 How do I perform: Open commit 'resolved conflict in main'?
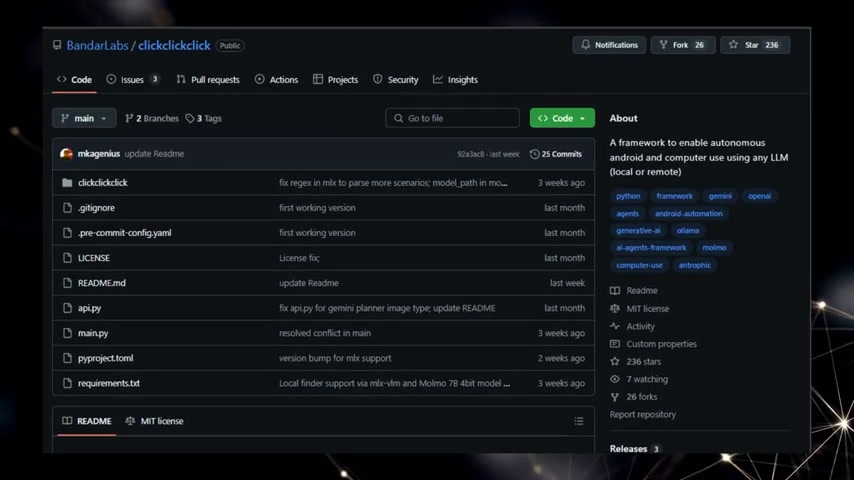[325, 333]
